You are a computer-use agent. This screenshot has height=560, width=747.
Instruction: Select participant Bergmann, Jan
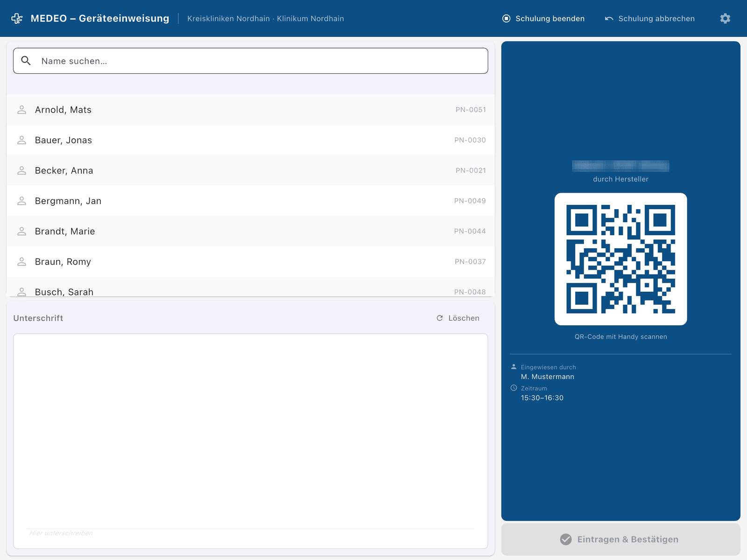tap(250, 201)
